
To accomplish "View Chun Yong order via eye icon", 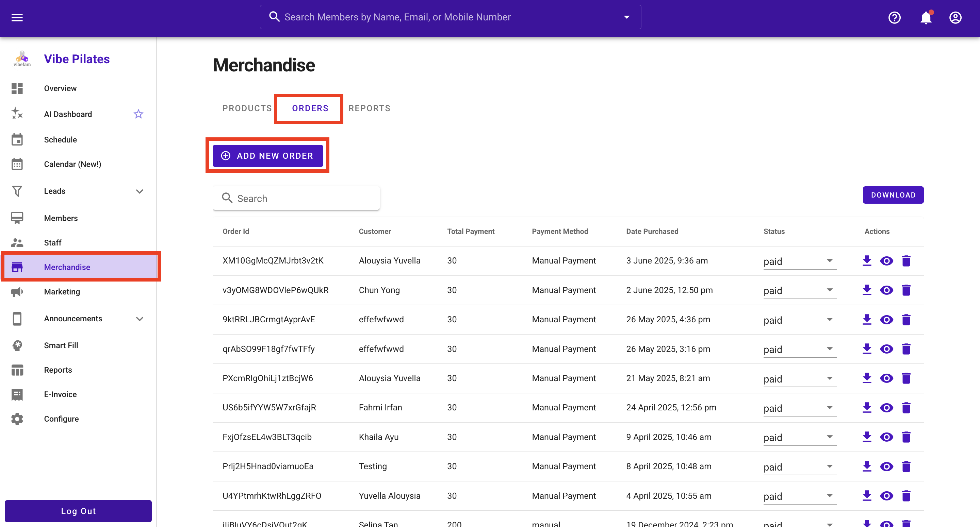I will point(886,290).
